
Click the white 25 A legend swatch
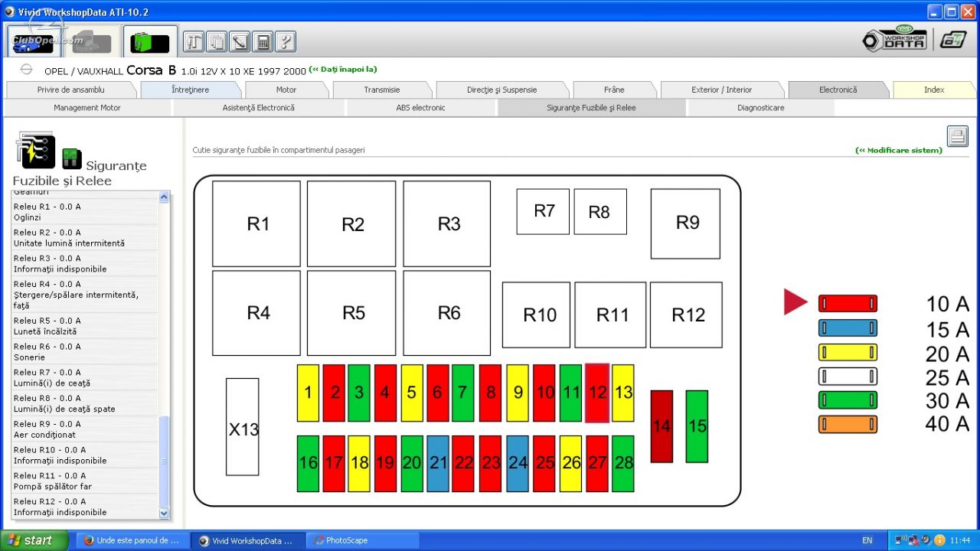[848, 377]
